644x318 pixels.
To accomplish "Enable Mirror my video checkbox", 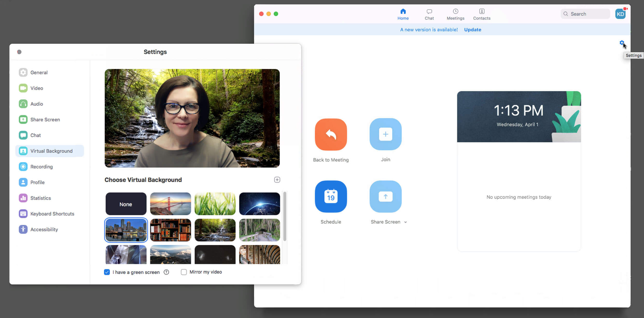I will (184, 272).
